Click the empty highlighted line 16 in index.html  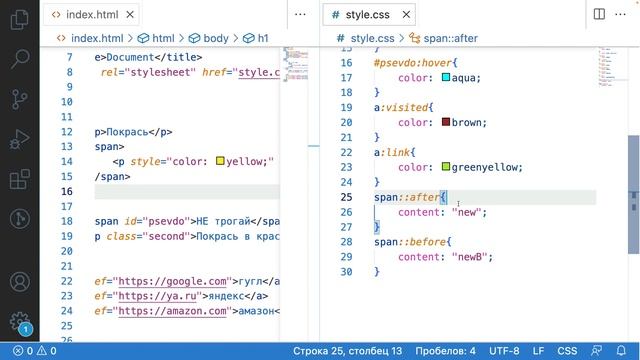[x=187, y=191]
